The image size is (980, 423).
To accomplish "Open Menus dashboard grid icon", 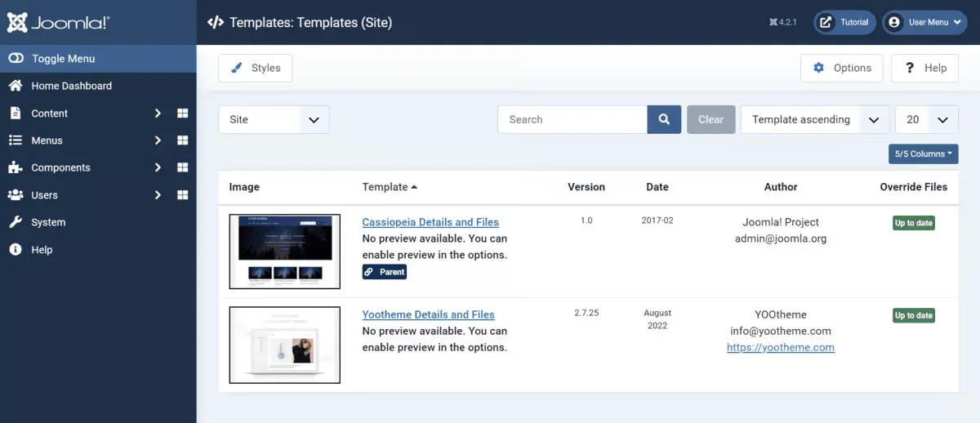I will point(183,140).
